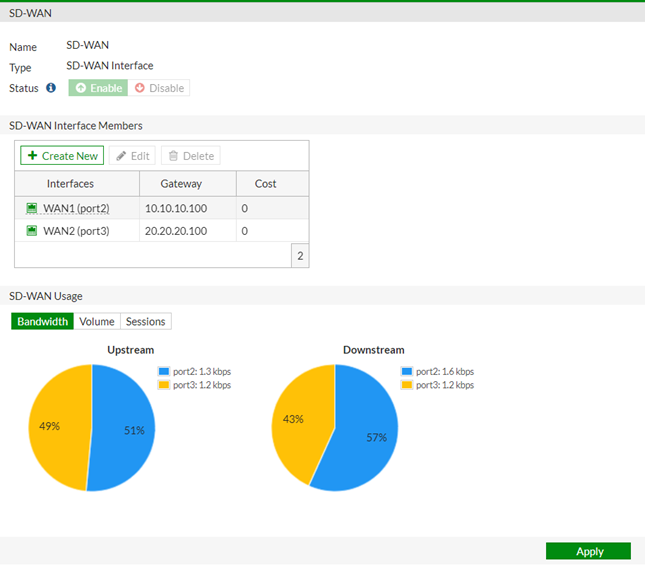Click the WAN1 (port2) interface icon

click(33, 208)
